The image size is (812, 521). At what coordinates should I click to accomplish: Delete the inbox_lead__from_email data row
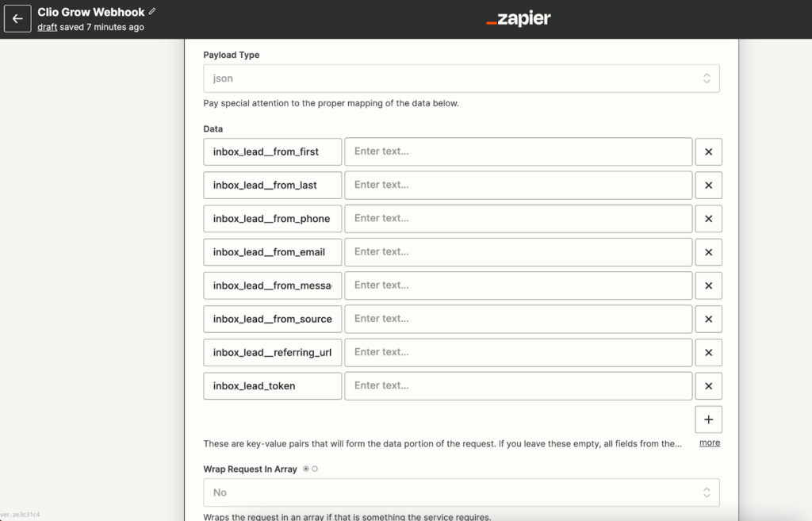pyautogui.click(x=708, y=252)
